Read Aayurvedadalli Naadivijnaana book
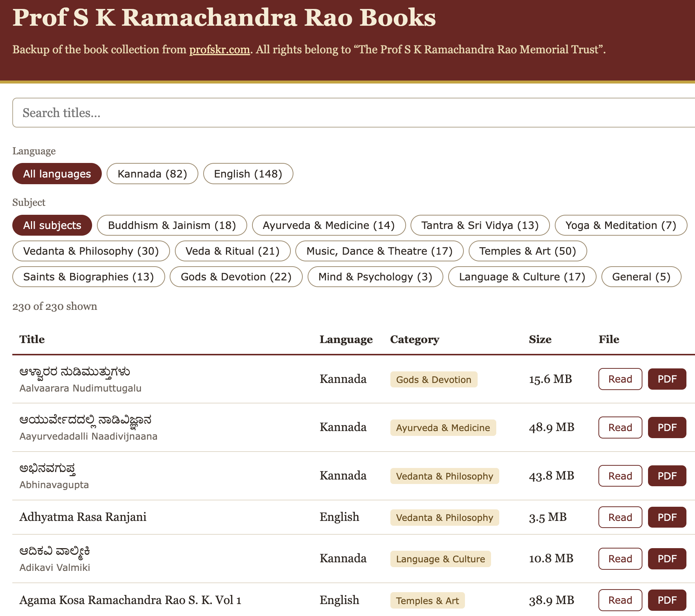 tap(620, 427)
